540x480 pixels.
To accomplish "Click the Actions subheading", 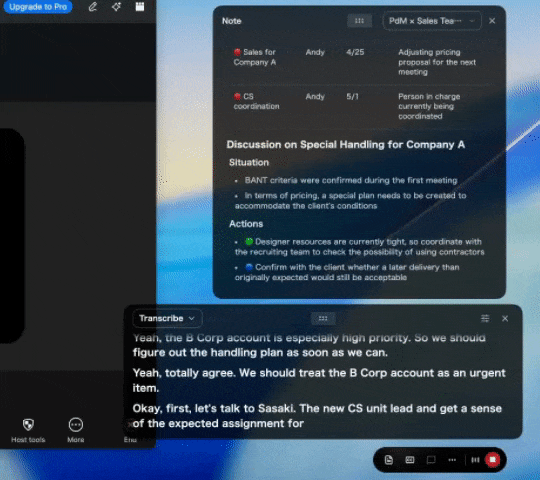I will 246,224.
